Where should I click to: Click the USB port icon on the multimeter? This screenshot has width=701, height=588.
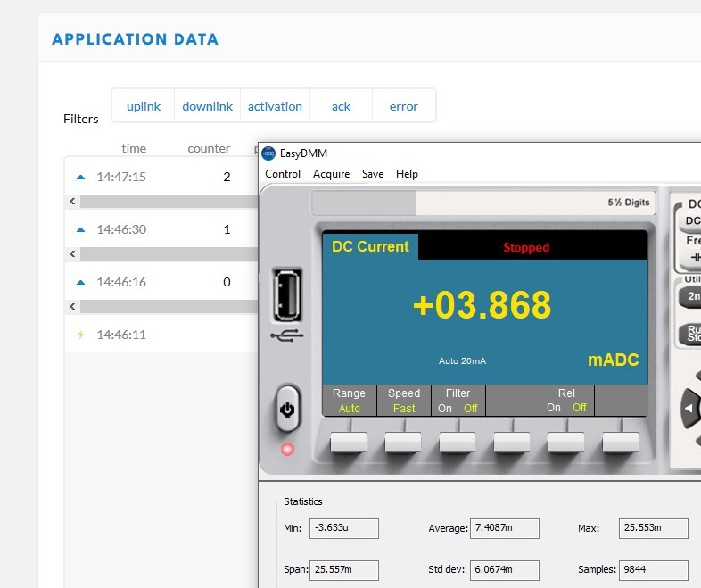click(287, 295)
